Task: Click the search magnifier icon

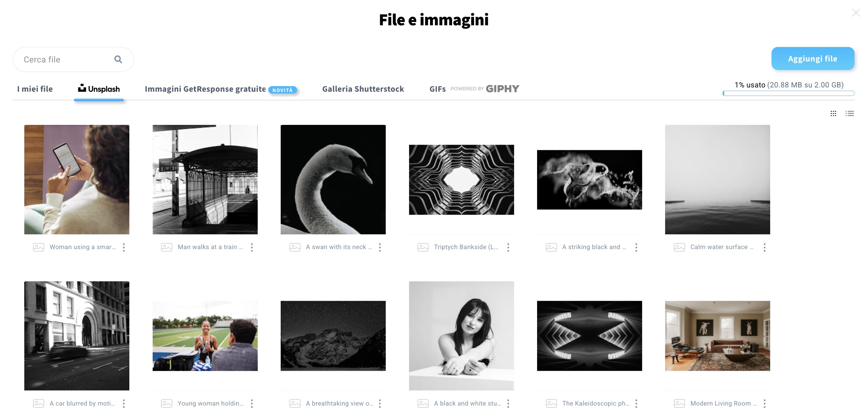Action: click(x=118, y=59)
